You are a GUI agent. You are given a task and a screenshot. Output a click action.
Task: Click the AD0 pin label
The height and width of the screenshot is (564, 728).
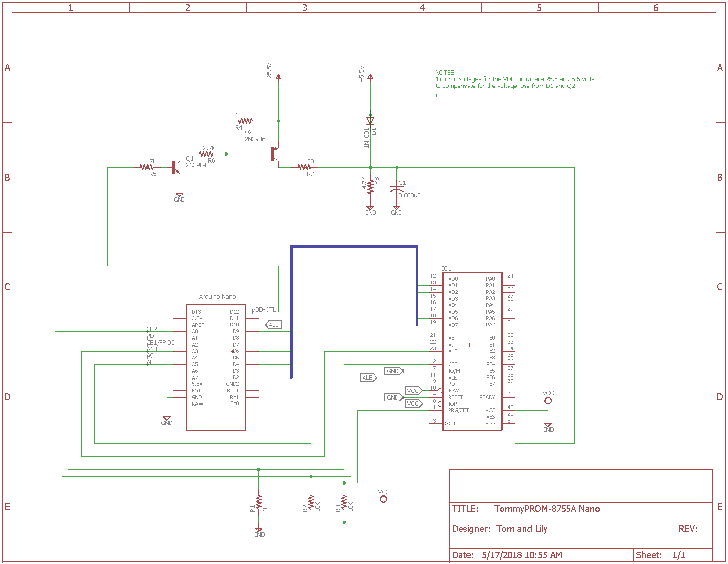coord(453,279)
